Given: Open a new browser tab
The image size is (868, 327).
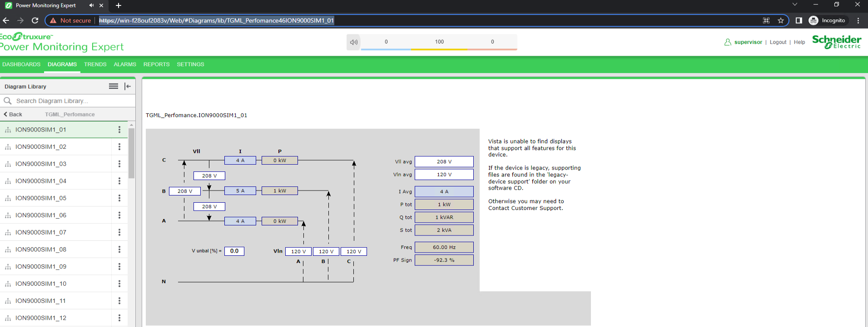Looking at the screenshot, I should point(119,5).
